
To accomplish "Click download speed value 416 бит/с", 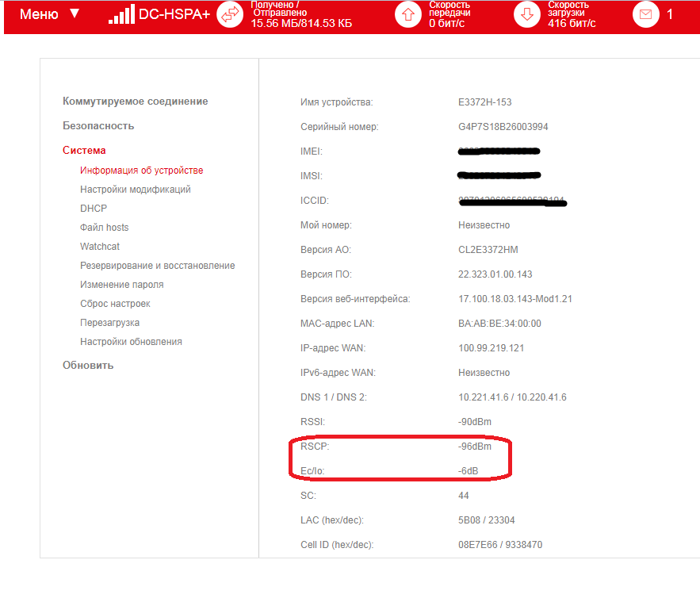I will click(572, 23).
